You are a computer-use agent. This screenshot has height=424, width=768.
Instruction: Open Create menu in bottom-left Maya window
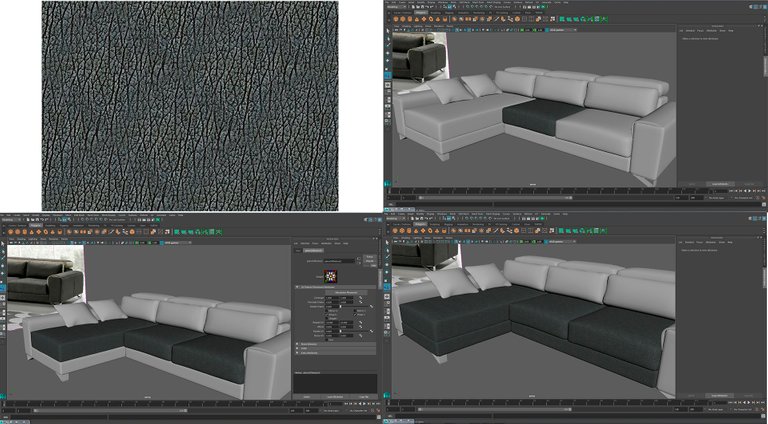(x=16, y=215)
